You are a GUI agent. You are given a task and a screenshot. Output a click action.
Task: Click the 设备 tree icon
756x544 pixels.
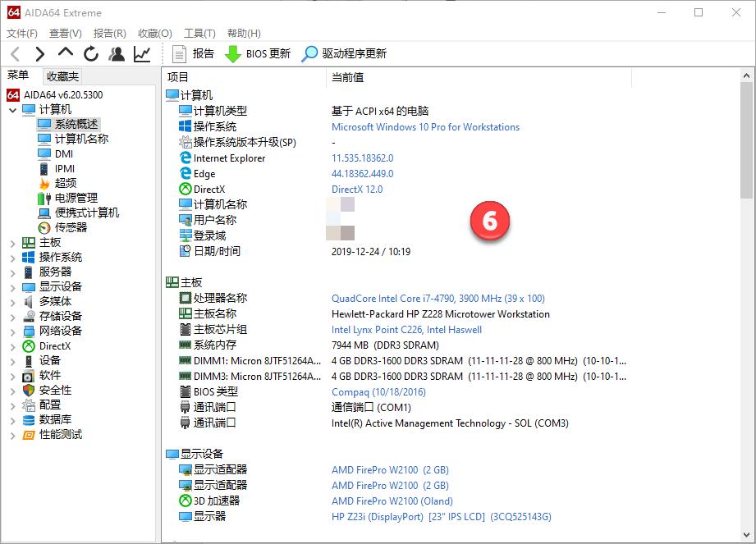pyautogui.click(x=29, y=361)
